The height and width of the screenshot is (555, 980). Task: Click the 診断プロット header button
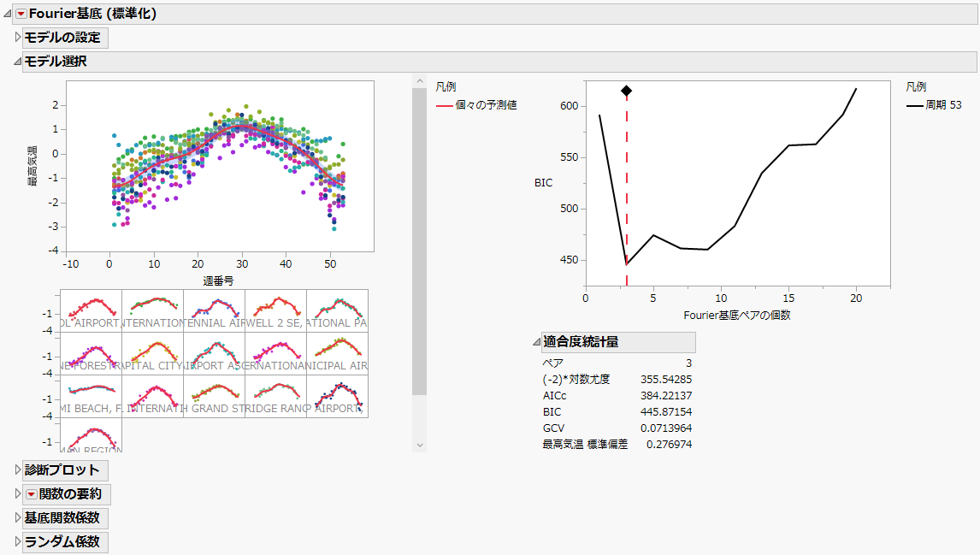[65, 470]
